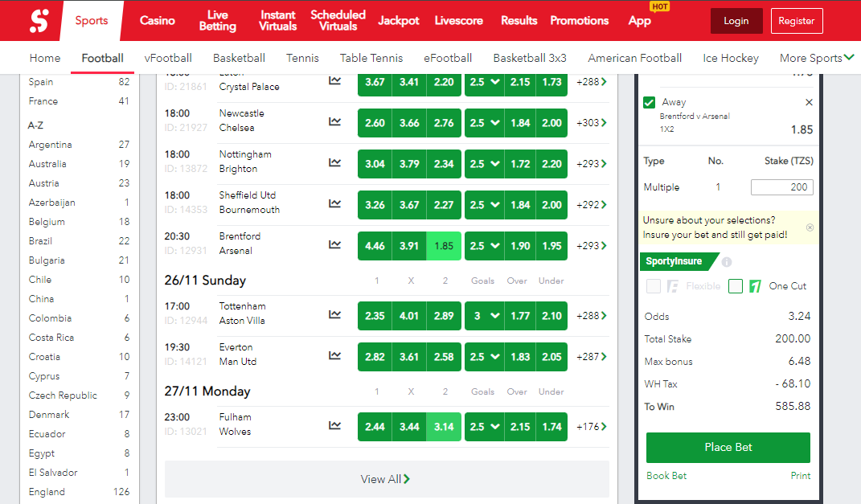
Task: Open goals dropdown for Sheffield Utd v Bournemouth
Action: [484, 205]
